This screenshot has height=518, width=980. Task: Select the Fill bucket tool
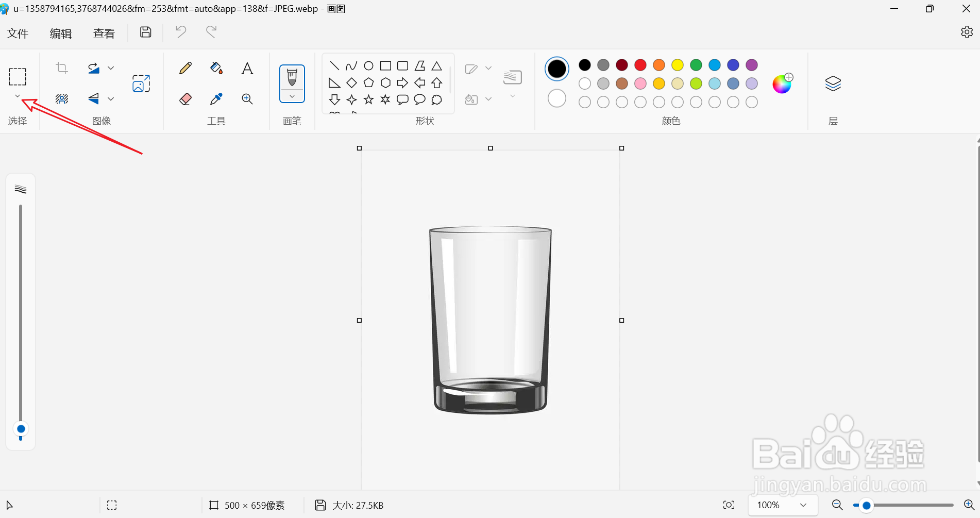[x=216, y=68]
